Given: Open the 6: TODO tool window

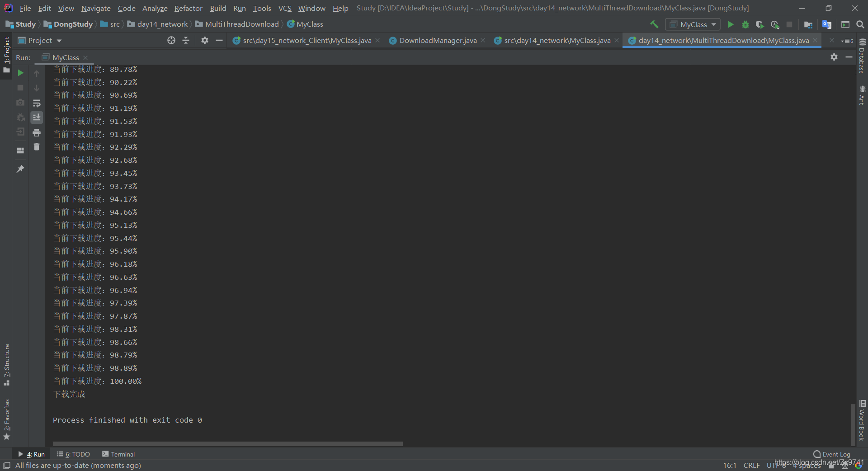Looking at the screenshot, I should point(73,454).
